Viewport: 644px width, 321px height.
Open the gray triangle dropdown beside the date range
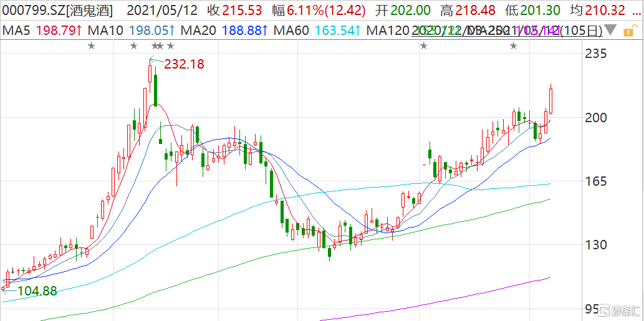click(x=611, y=30)
